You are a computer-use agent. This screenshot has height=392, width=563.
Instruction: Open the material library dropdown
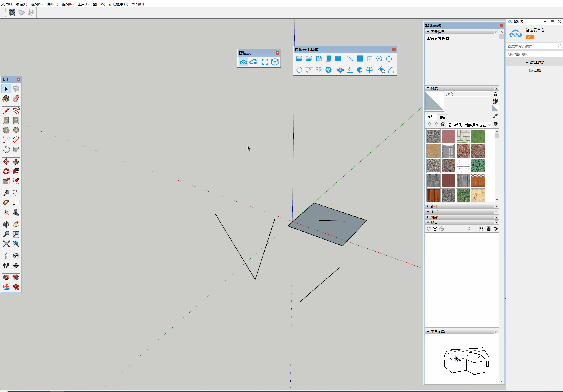(489, 125)
